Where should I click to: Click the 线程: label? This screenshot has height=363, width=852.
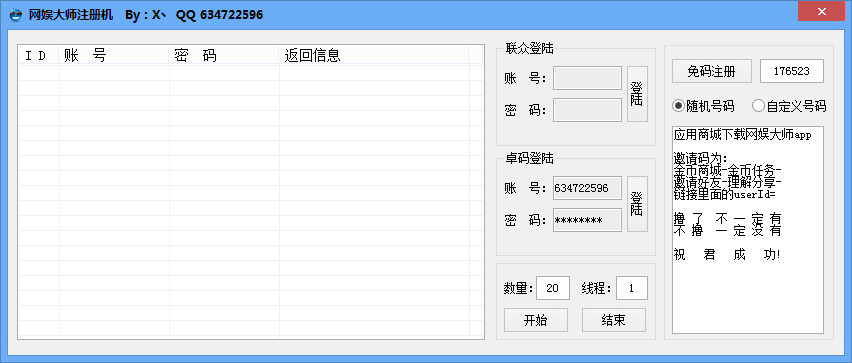597,289
